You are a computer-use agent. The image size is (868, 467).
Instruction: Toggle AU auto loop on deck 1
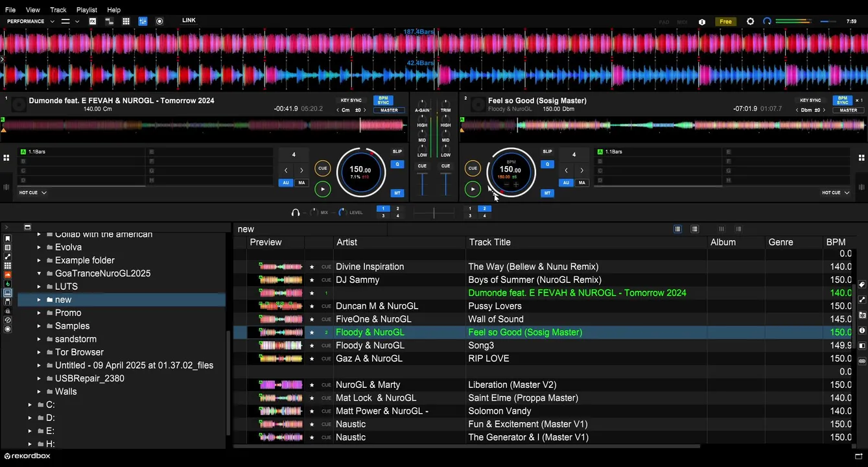pyautogui.click(x=286, y=183)
